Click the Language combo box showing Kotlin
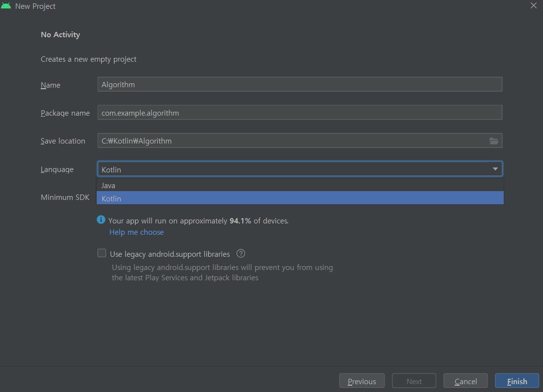543x392 pixels. (300, 169)
